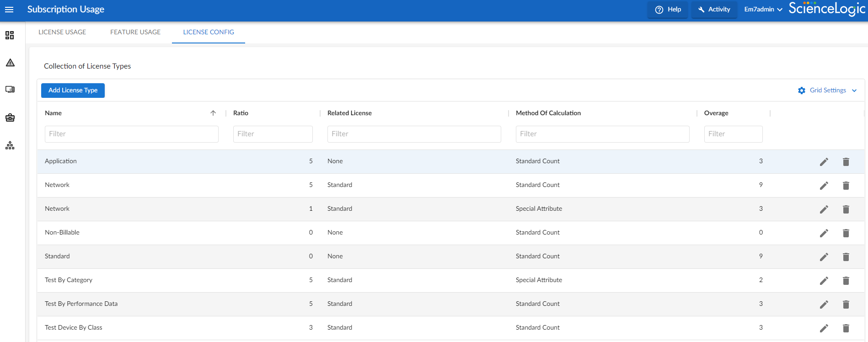Viewport: 868px width, 342px height.
Task: Open the hierarchy tree sidebar icon
Action: [10, 146]
